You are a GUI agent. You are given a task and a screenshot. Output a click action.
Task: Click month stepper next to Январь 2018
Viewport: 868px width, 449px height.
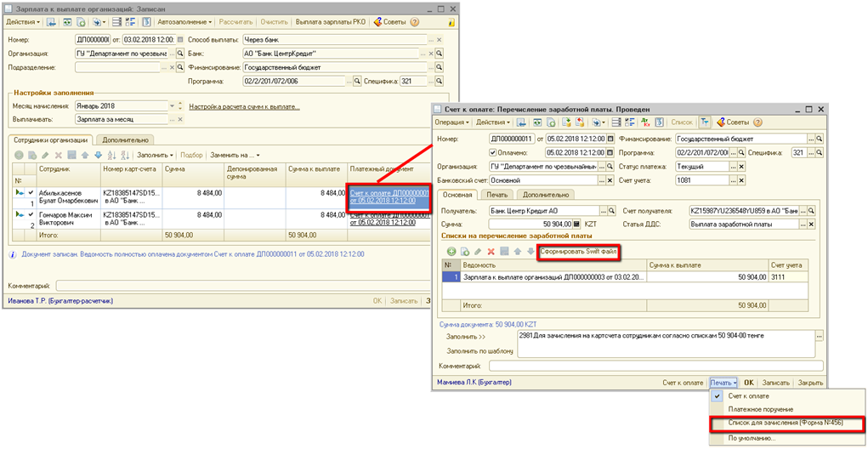point(179,106)
